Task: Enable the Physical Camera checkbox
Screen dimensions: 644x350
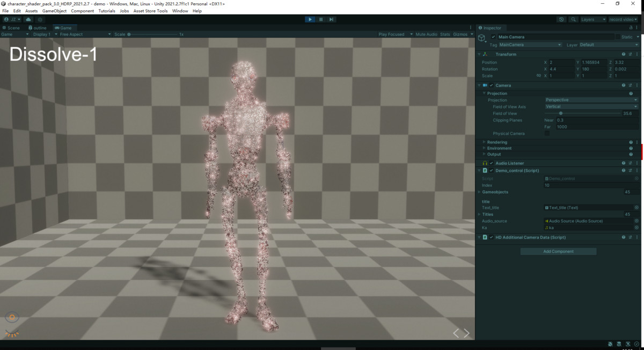Action: (x=546, y=133)
